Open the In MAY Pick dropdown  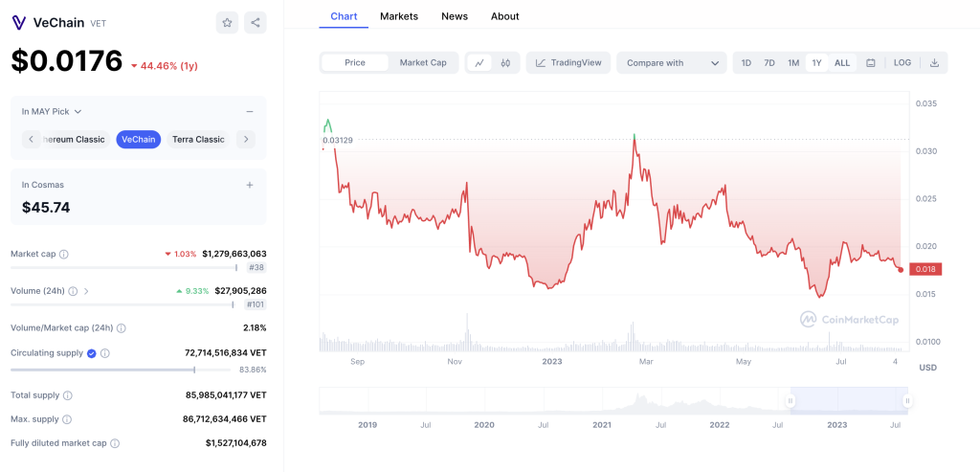click(52, 111)
